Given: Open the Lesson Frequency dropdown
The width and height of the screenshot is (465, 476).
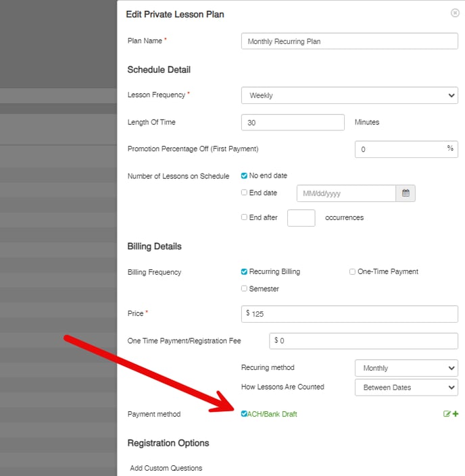Looking at the screenshot, I should point(349,95).
